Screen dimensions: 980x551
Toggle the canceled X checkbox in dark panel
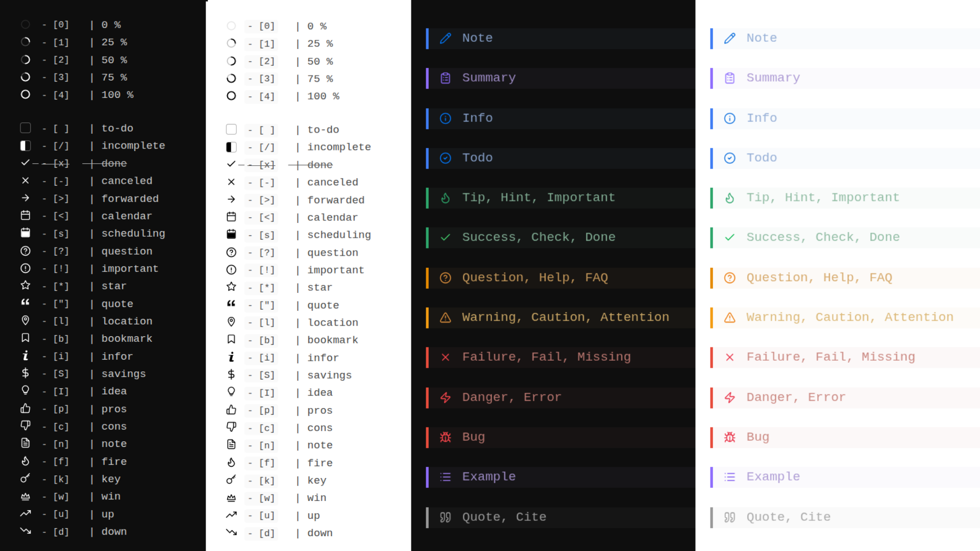point(26,181)
